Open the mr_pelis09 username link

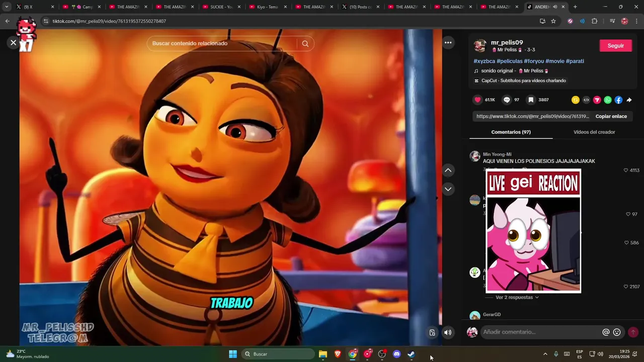[x=507, y=43]
